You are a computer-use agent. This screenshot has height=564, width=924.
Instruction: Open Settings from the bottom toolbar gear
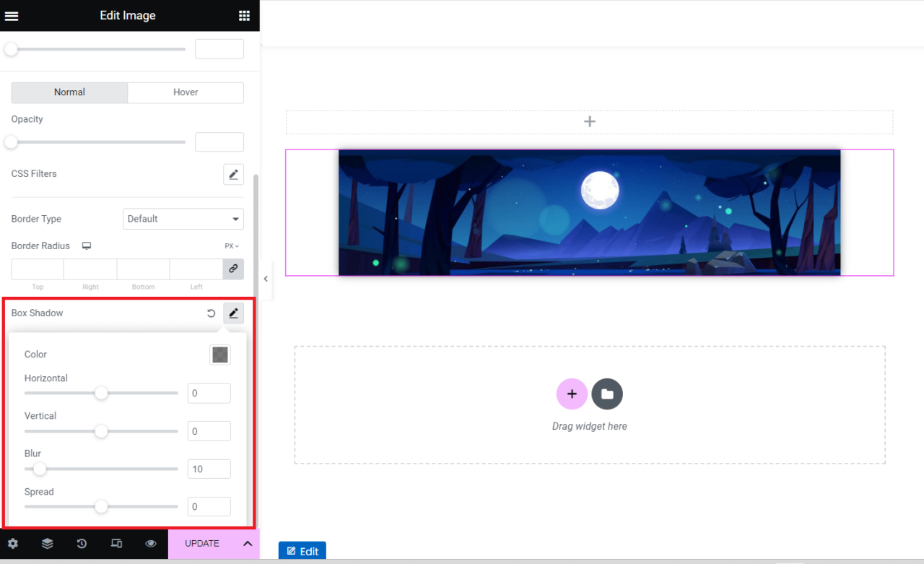click(x=12, y=543)
